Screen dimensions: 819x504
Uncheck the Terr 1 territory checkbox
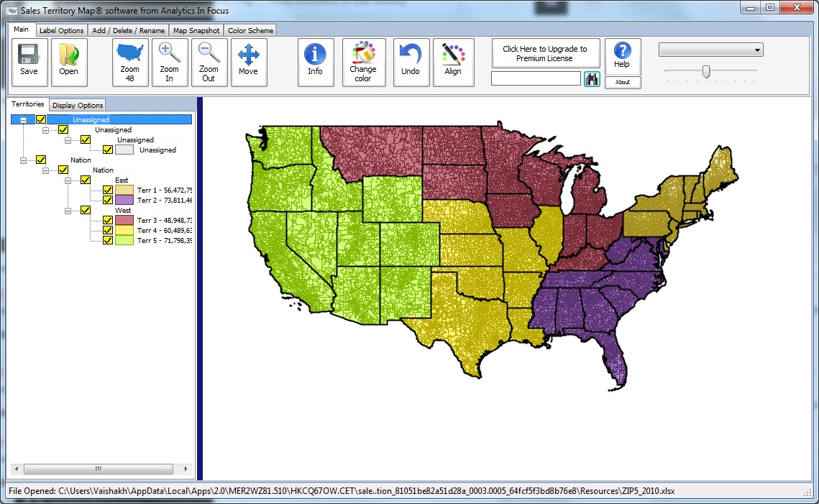[108, 190]
